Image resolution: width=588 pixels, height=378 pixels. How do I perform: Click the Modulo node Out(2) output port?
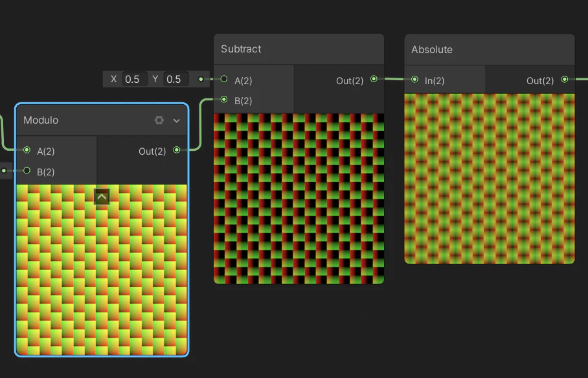(x=177, y=150)
